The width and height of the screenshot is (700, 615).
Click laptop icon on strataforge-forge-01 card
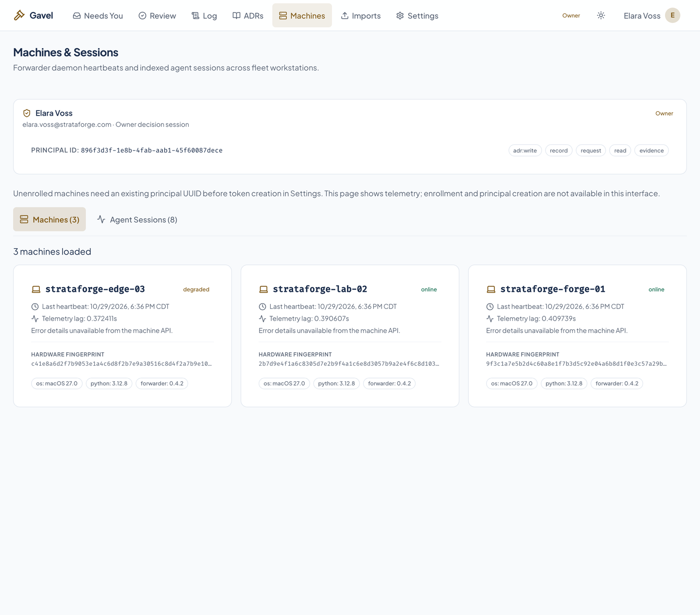tap(491, 290)
